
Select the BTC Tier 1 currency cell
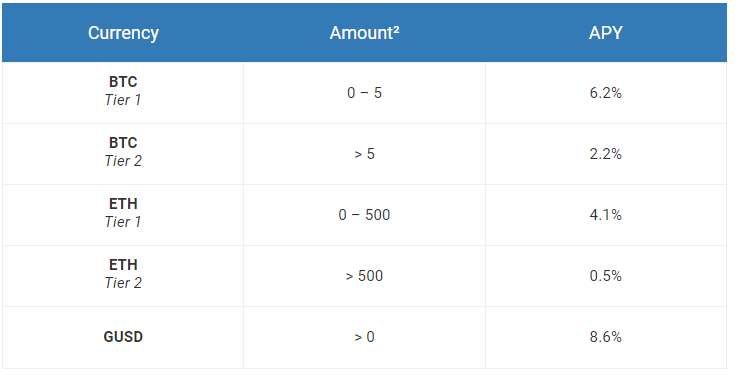click(123, 93)
